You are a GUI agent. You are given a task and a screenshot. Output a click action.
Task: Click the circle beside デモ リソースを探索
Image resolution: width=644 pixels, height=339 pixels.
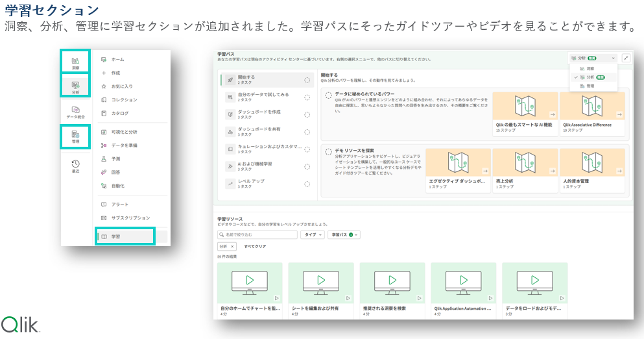point(328,152)
